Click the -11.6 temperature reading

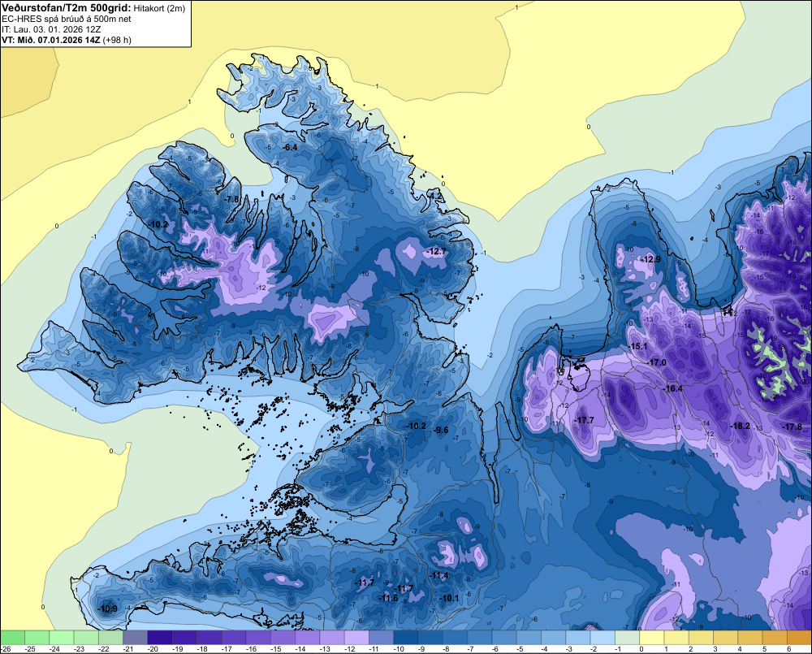[388, 598]
